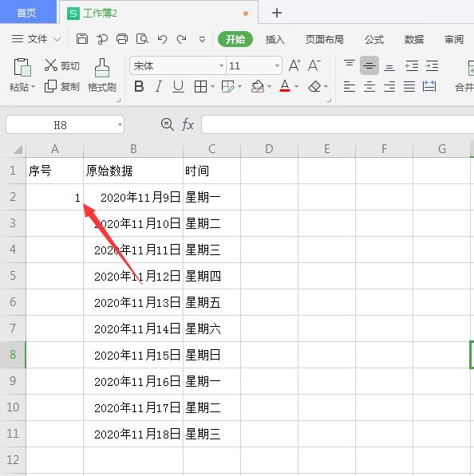Viewport: 474px width, 476px height.
Task: Go to the 首页 tab
Action: click(x=28, y=12)
